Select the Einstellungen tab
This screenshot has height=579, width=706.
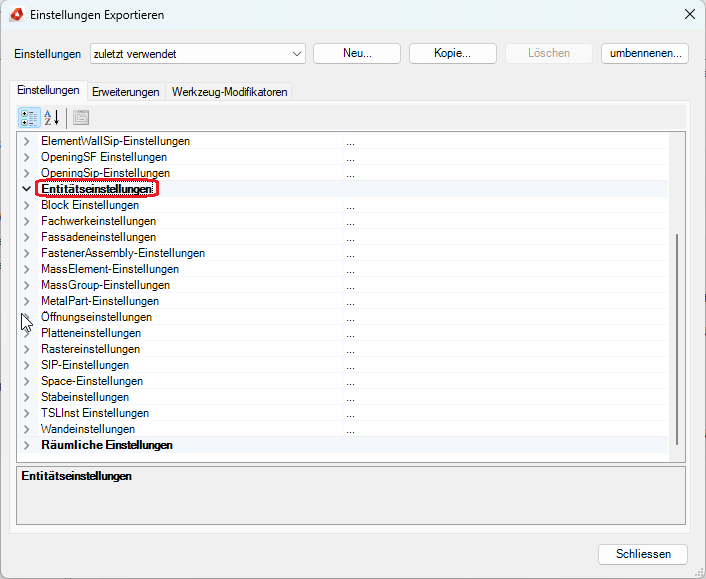[x=48, y=90]
